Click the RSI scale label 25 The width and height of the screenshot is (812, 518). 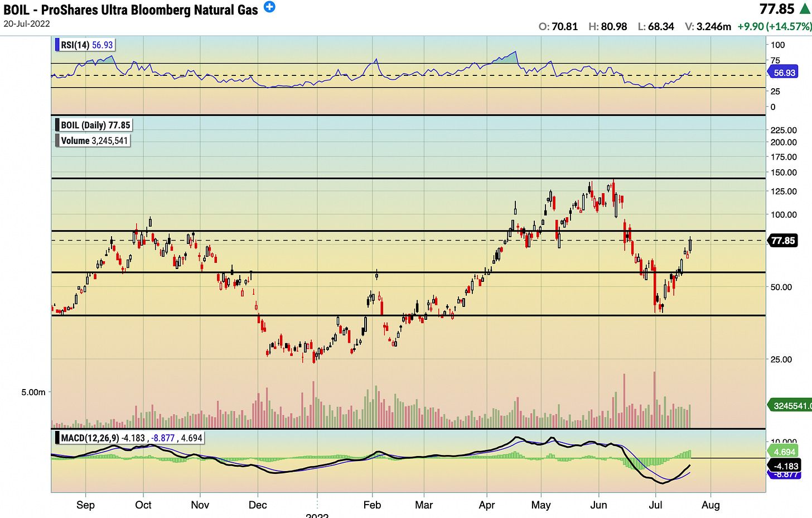click(x=775, y=92)
